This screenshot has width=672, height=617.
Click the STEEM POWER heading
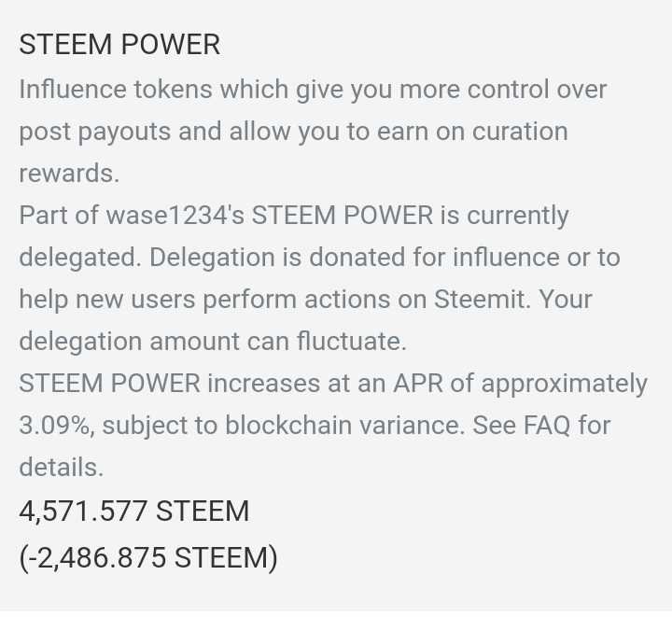119,44
